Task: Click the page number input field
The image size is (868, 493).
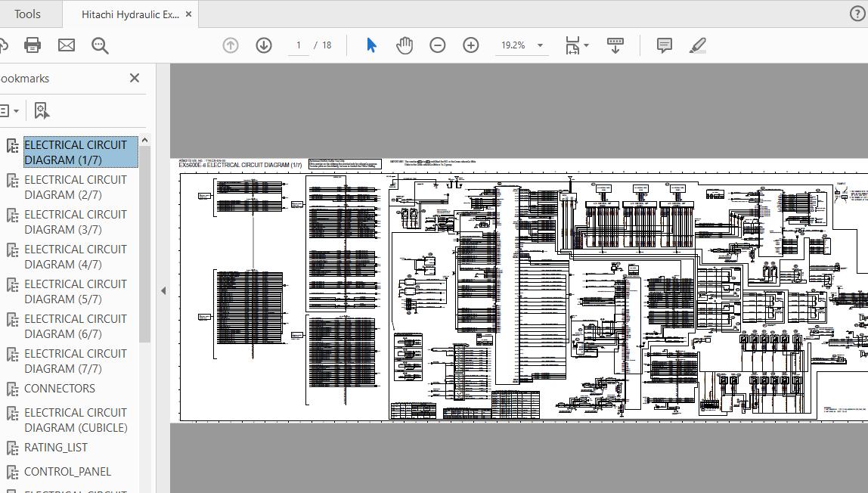Action: point(299,45)
